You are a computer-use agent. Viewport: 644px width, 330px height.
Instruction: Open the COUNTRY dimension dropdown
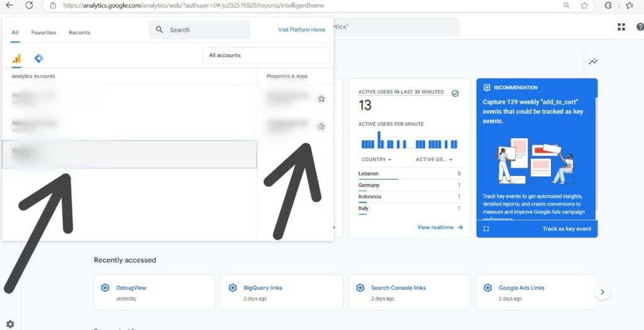point(376,159)
